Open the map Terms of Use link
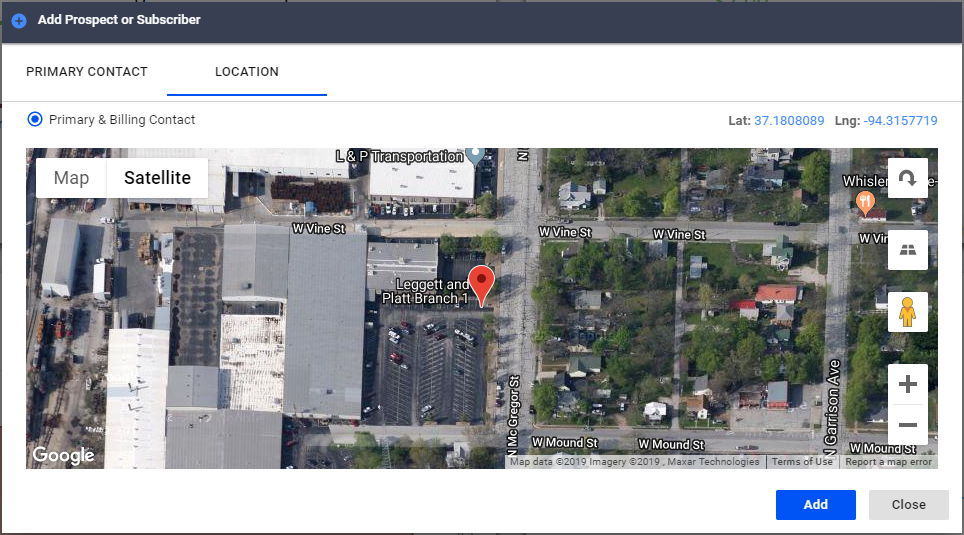964x535 pixels. click(x=802, y=462)
